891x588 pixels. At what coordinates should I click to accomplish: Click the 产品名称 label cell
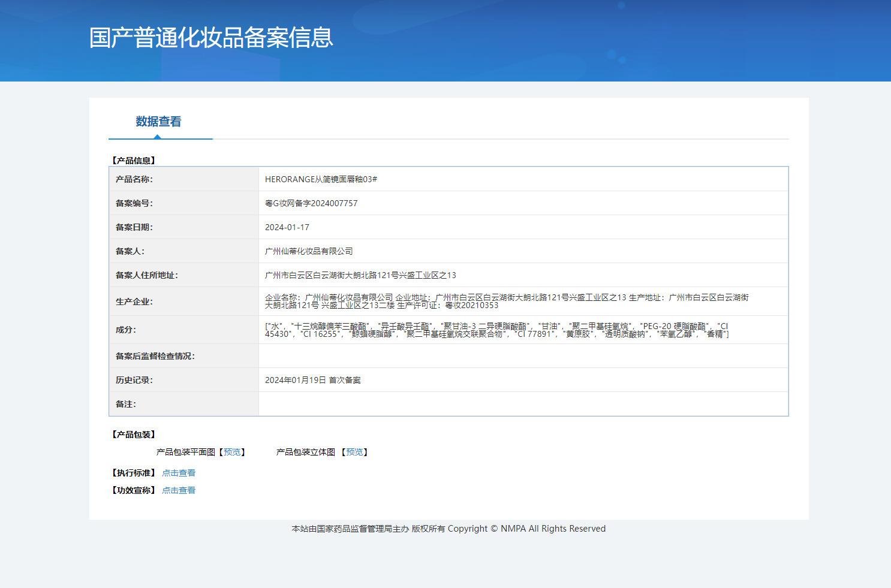coord(183,179)
